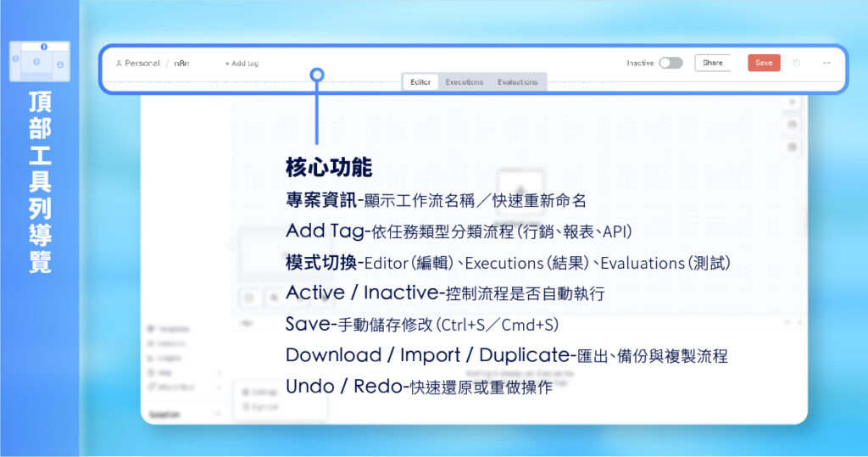
Task: Toggle the Inactive workflow switch
Action: coord(670,63)
